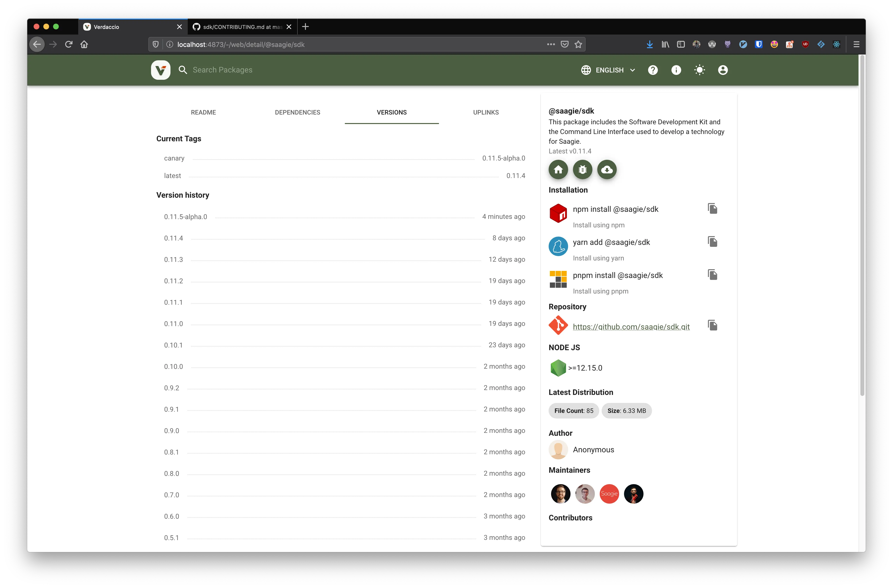Select the VERSIONS tab
This screenshot has width=893, height=588.
pos(392,112)
